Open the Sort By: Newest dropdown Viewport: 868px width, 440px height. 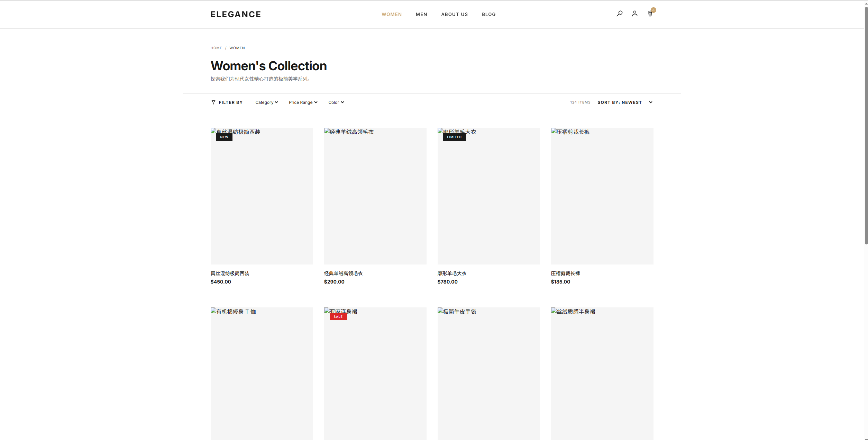point(625,102)
